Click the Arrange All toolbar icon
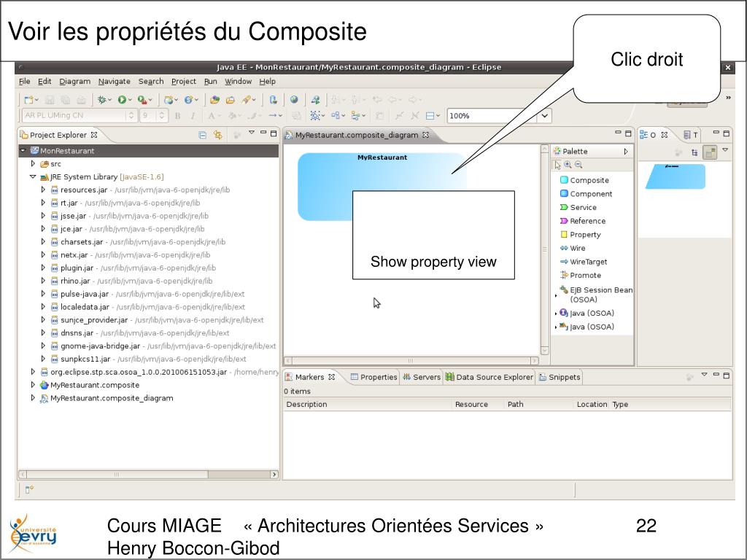This screenshot has width=747, height=560. pyautogui.click(x=336, y=115)
